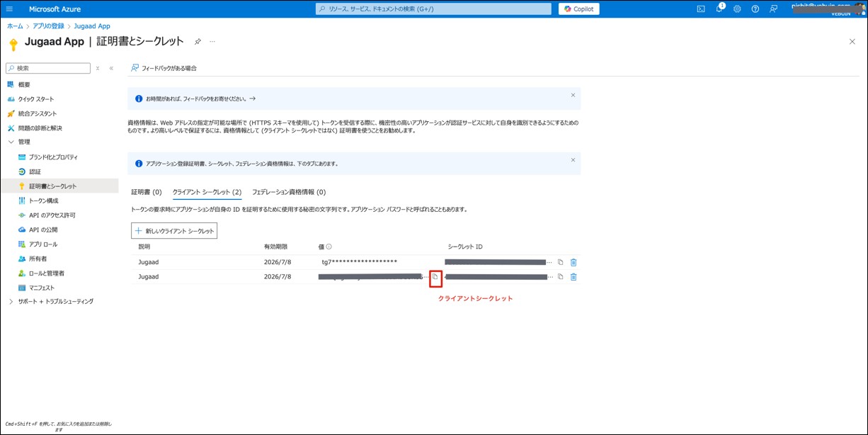Open ブランド化とプロパティ in the sidebar
This screenshot has height=435, width=868.
pyautogui.click(x=53, y=157)
